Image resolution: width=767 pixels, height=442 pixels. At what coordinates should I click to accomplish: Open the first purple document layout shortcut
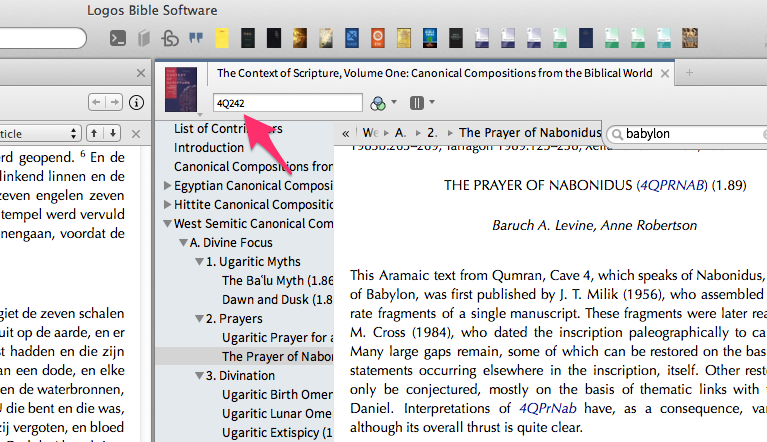(x=482, y=38)
